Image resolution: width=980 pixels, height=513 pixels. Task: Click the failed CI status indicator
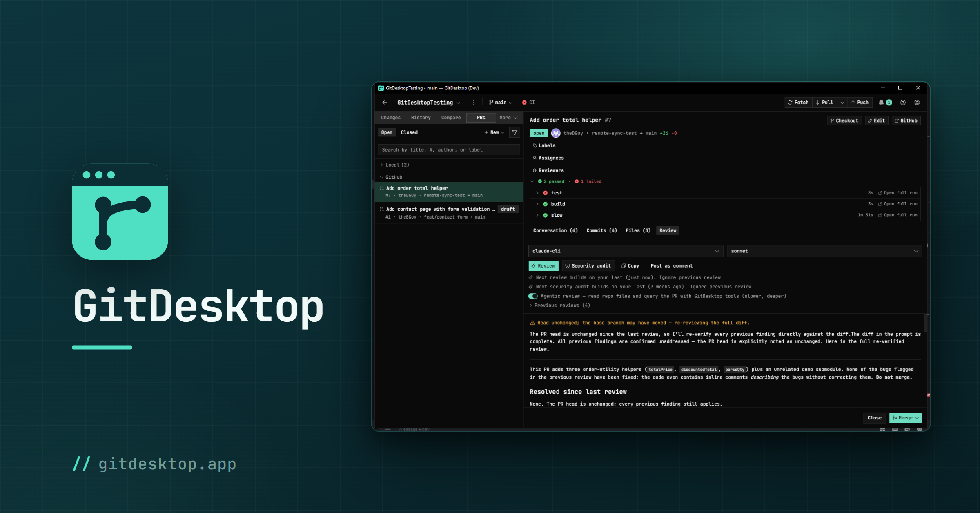(528, 103)
